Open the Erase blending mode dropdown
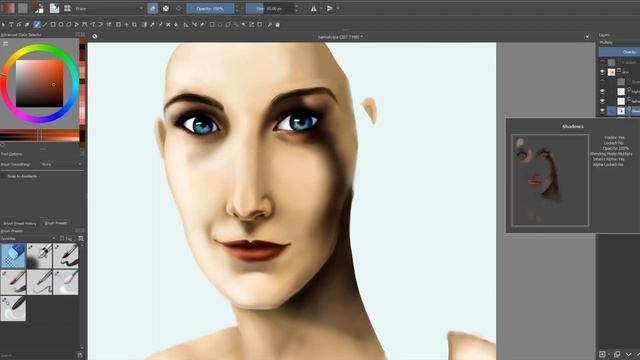This screenshot has height=360, width=640. pyautogui.click(x=109, y=8)
